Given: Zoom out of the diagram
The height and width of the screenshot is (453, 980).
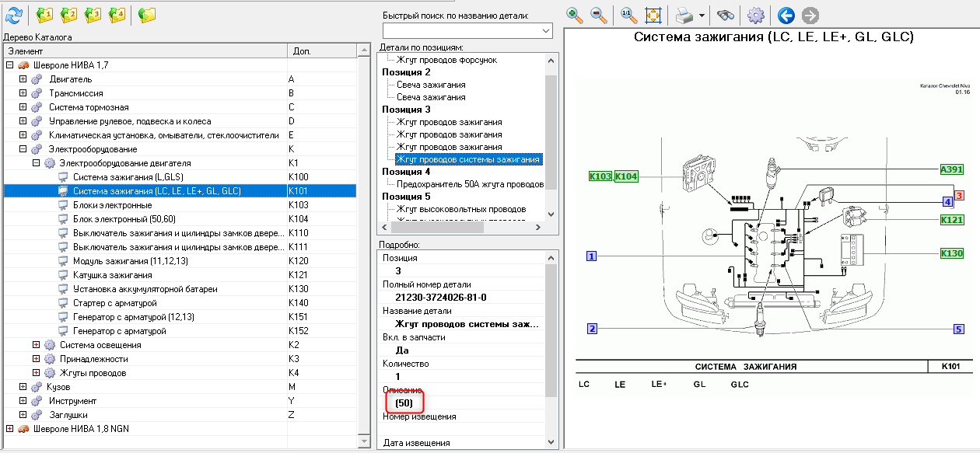Looking at the screenshot, I should click(x=598, y=14).
